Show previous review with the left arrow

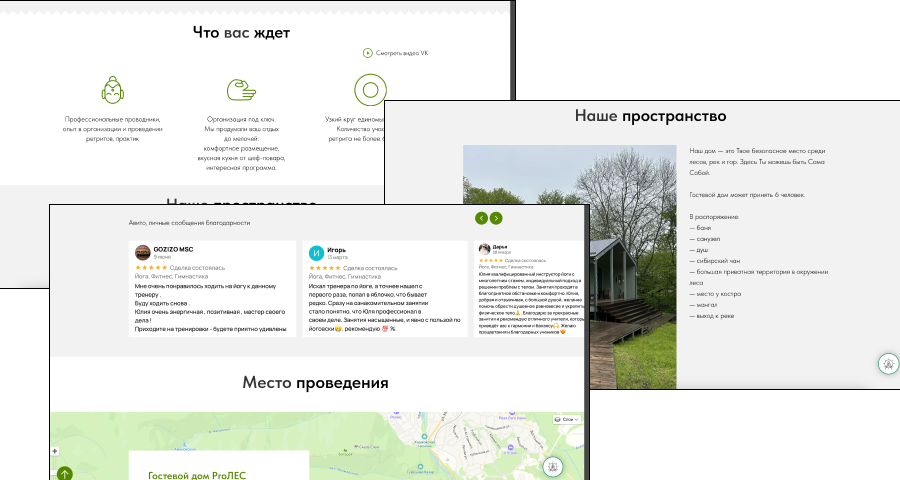tap(481, 218)
